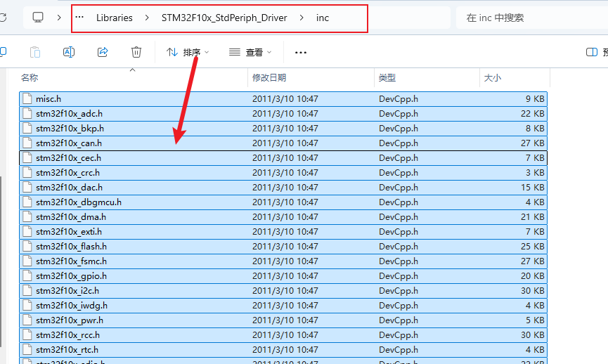Open the 排序 sort dropdown
Viewport: 608px width, 364px height.
188,52
